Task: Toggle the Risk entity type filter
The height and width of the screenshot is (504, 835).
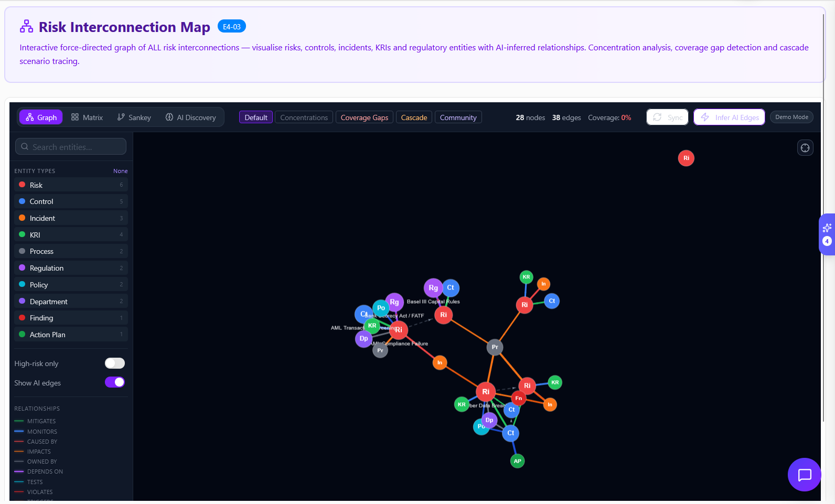Action: pos(71,185)
